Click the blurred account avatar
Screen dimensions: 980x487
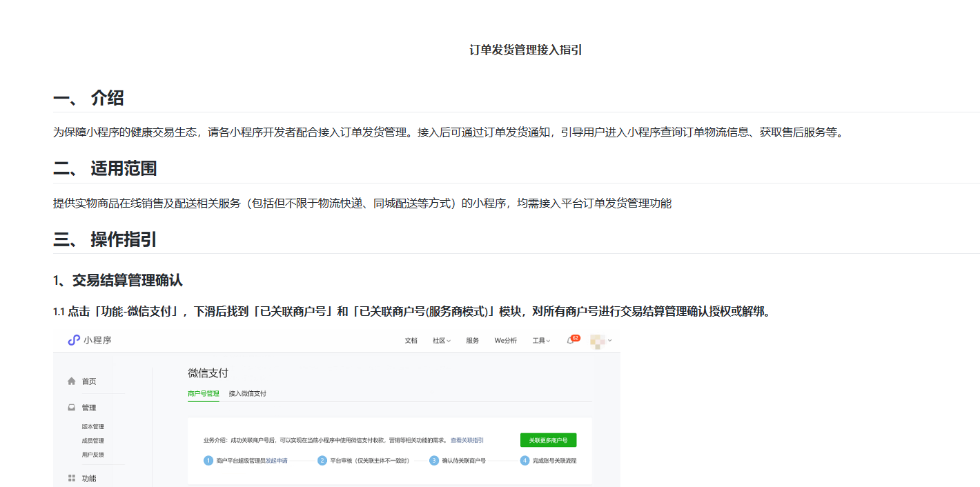598,341
